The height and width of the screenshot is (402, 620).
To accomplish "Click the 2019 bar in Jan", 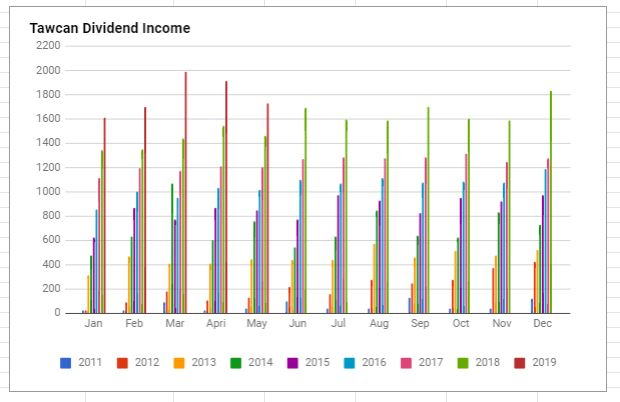I will tap(104, 220).
